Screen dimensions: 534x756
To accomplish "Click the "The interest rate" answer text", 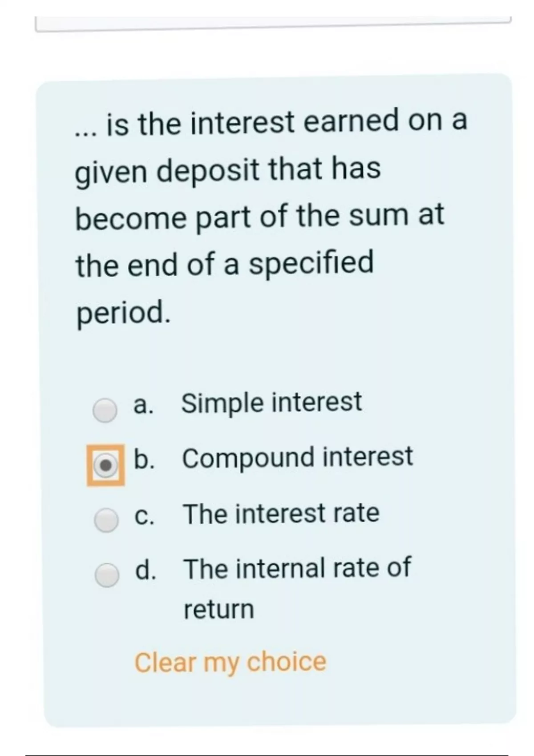I will click(281, 513).
